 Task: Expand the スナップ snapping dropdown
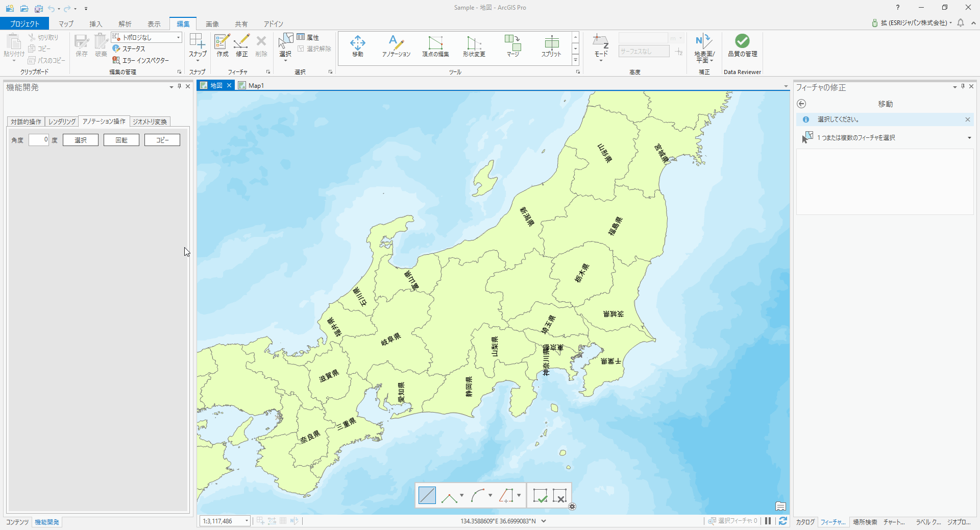coord(198,61)
